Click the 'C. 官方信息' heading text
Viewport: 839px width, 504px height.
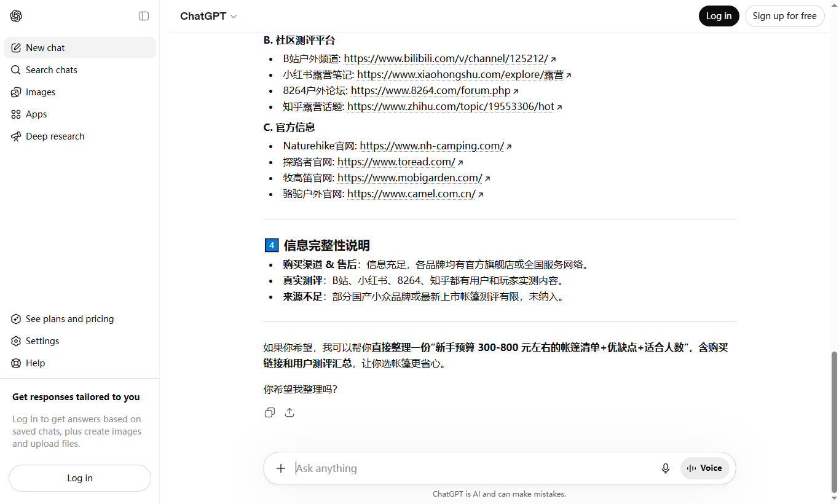pos(290,127)
